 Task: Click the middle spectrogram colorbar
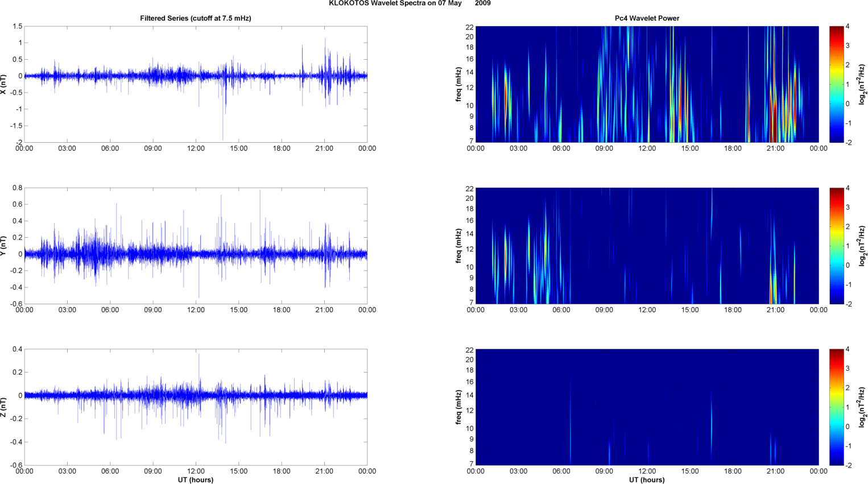coord(836,246)
